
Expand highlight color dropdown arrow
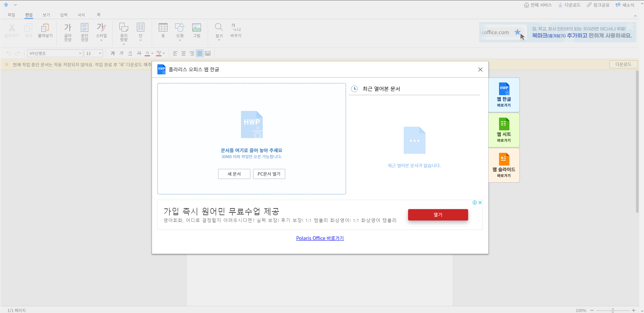tap(164, 53)
